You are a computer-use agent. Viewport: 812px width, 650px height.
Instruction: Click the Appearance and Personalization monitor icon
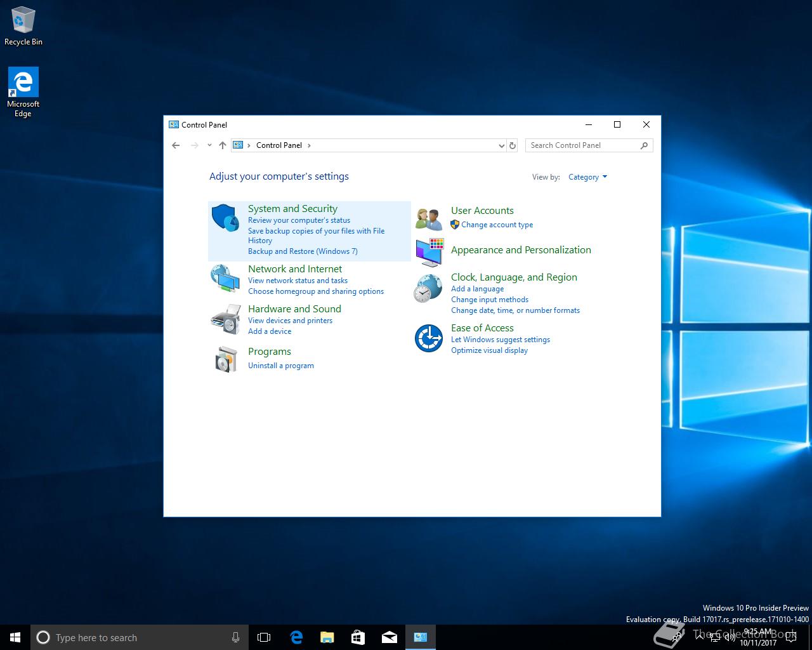(429, 253)
